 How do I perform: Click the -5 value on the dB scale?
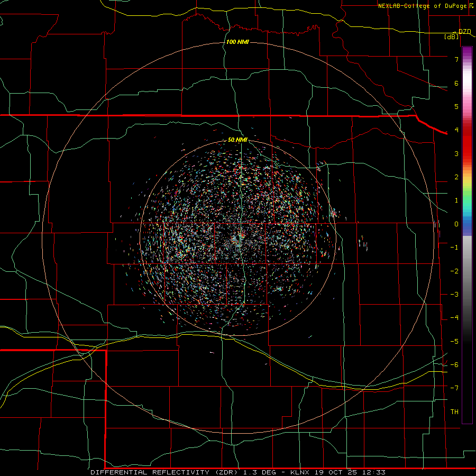point(454,342)
